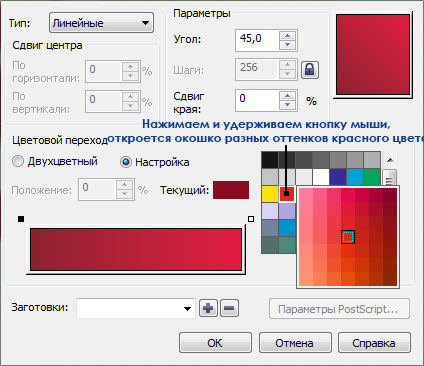
Task: Select the Настройка radio button
Action: pos(126,162)
